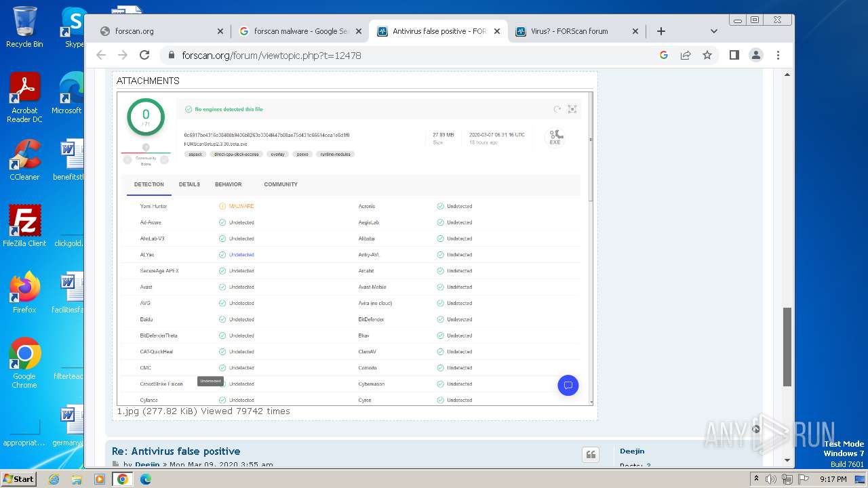
Task: Open the volume control tray icon
Action: point(771,479)
